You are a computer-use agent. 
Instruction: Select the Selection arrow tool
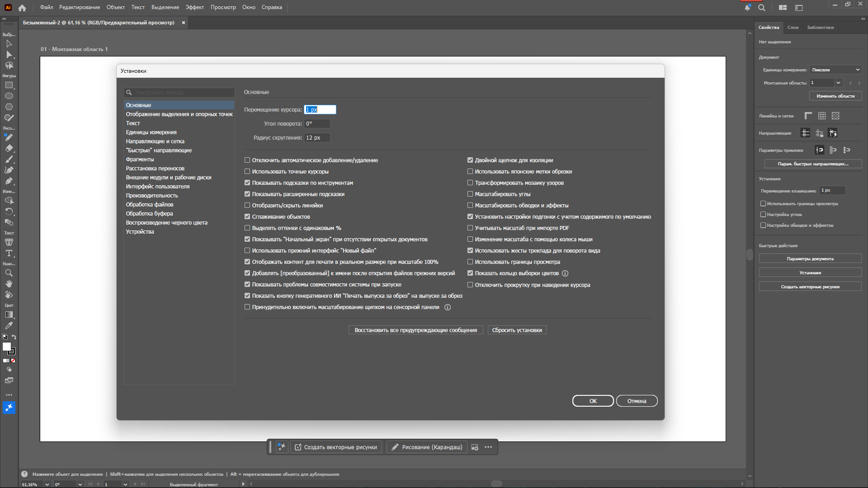click(x=9, y=44)
